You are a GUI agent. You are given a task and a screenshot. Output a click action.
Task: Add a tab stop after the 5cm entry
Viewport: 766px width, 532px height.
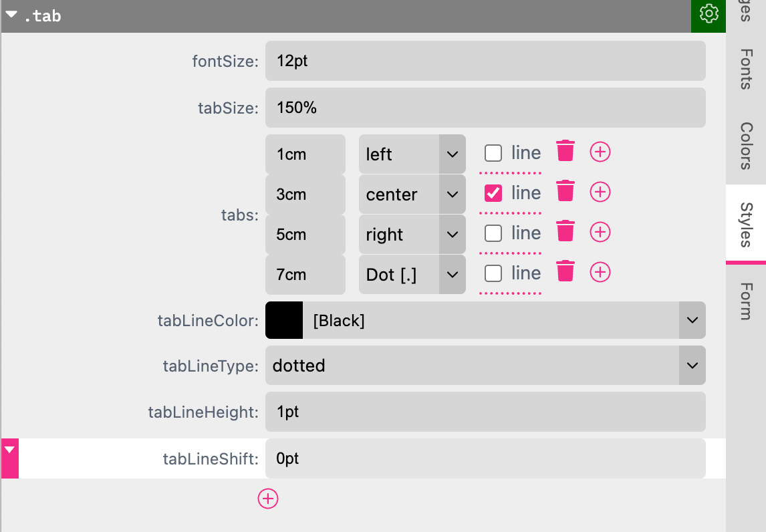(600, 232)
